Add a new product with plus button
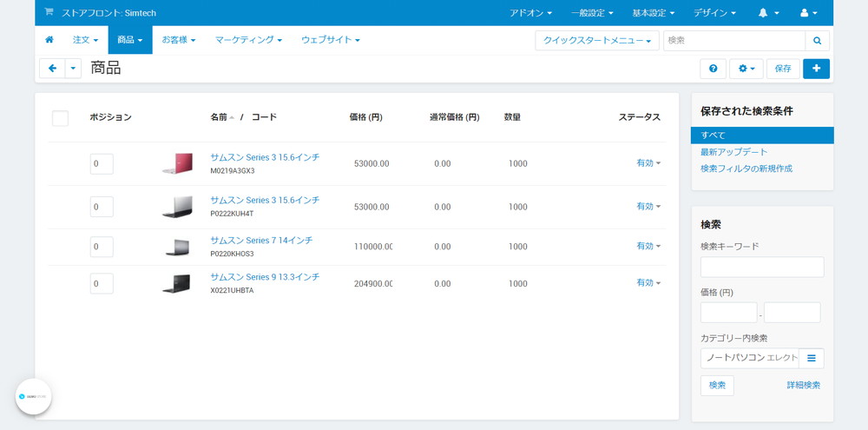 [816, 69]
